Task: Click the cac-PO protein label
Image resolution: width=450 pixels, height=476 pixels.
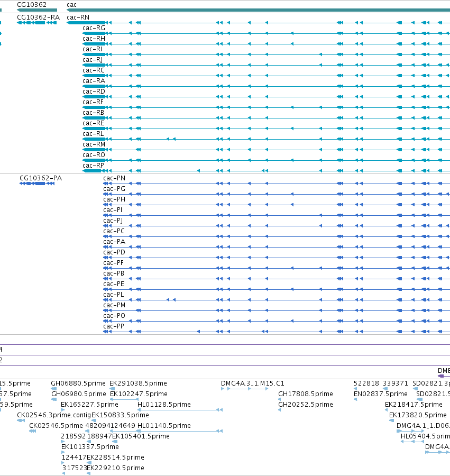Action: coord(114,316)
